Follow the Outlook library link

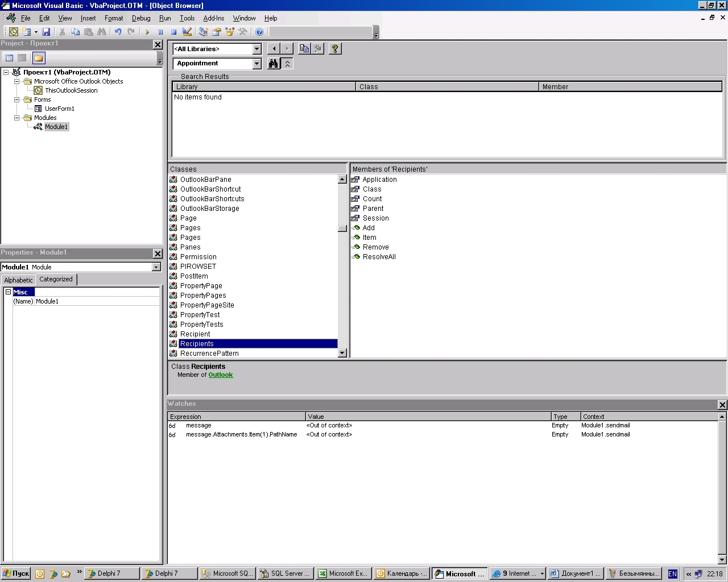[x=221, y=375]
